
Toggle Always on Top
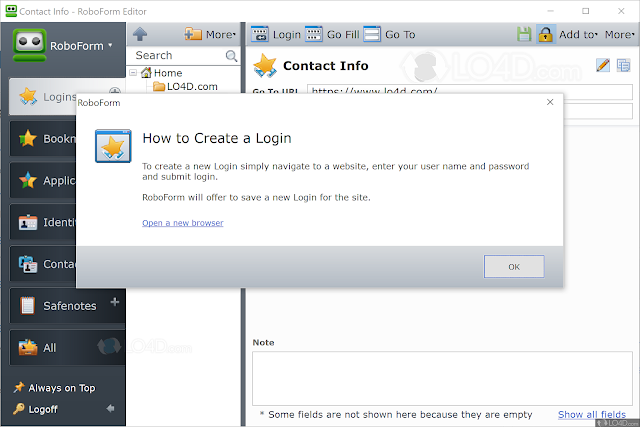[54, 388]
